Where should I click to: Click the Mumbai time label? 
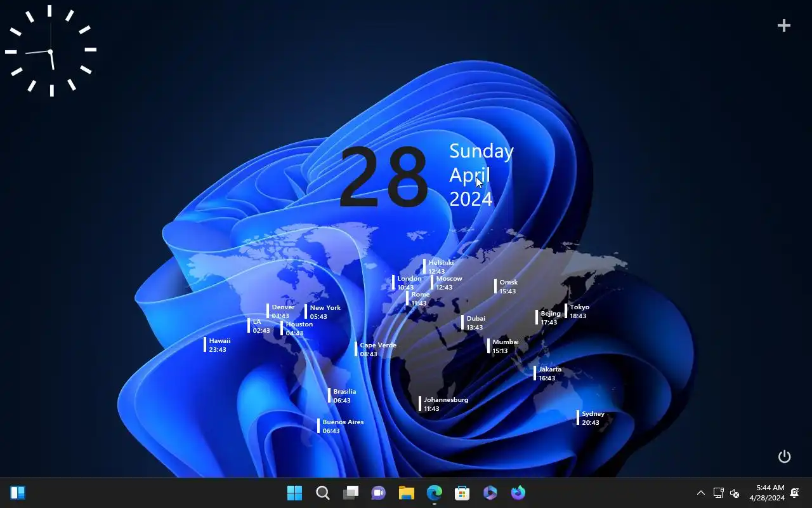point(503,346)
